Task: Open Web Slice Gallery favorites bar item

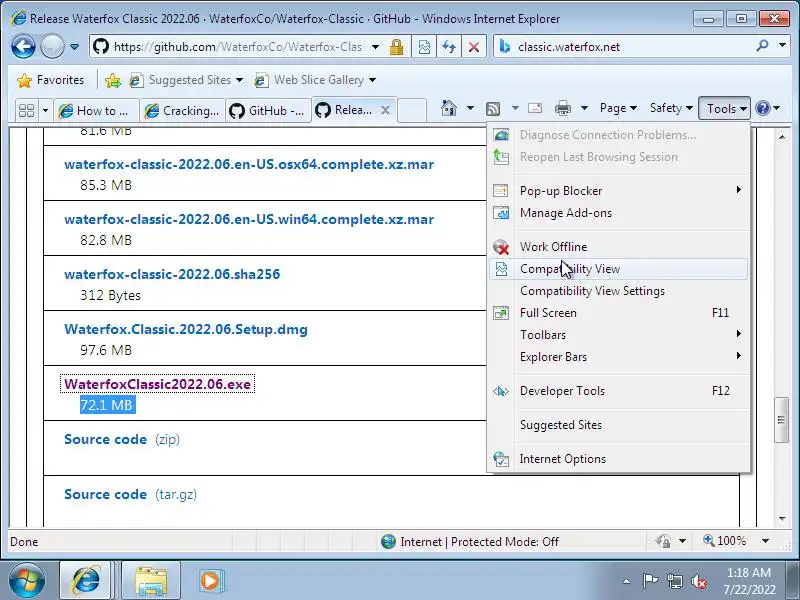Action: tap(315, 80)
